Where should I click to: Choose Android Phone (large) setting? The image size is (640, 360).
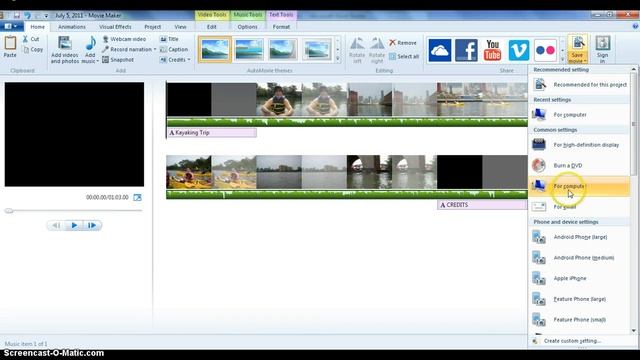coord(579,237)
